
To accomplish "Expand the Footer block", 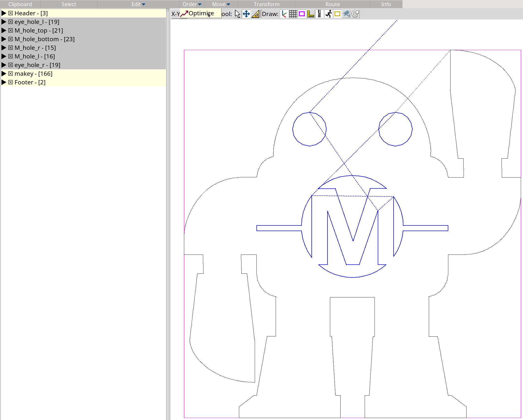I will tap(4, 82).
